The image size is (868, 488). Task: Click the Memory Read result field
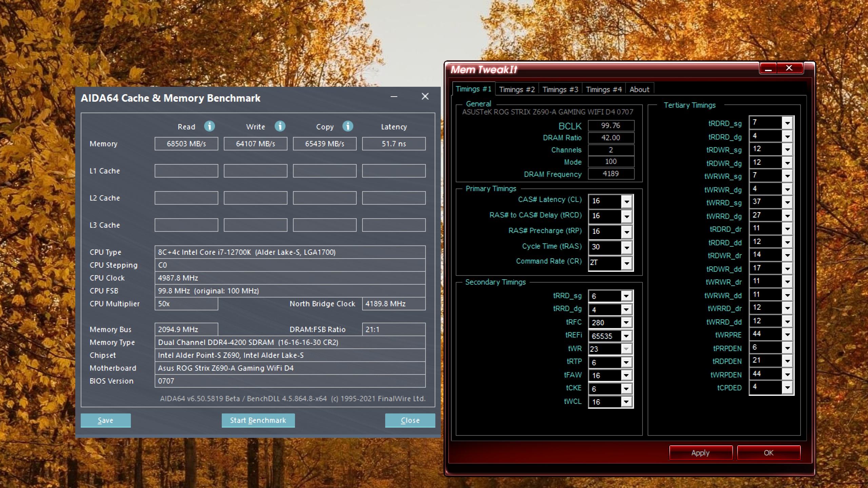click(186, 144)
